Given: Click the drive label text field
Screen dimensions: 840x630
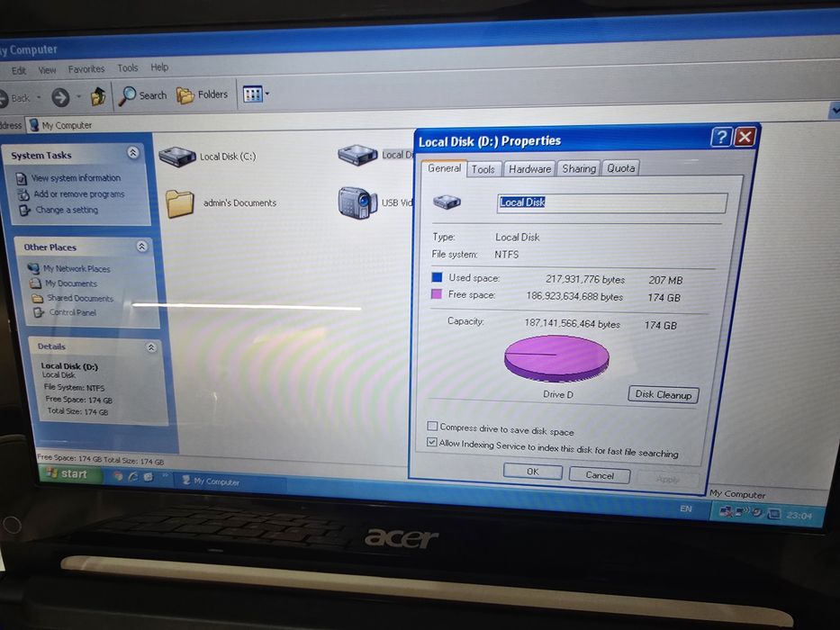Looking at the screenshot, I should click(x=612, y=202).
